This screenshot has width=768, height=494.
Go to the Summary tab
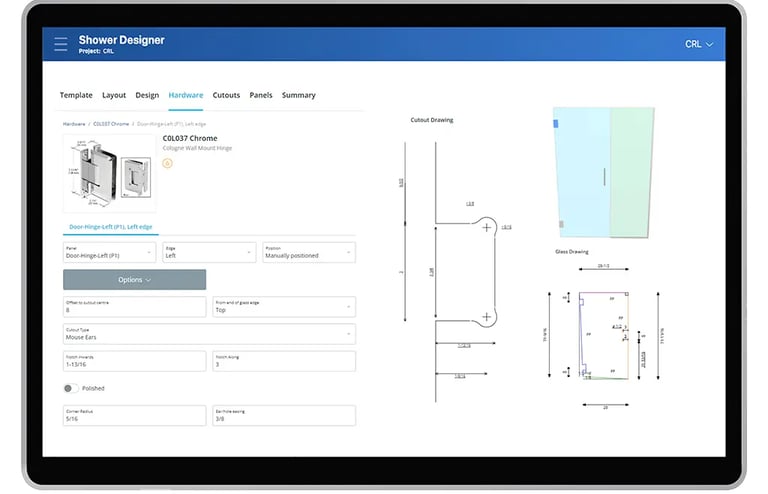click(298, 95)
